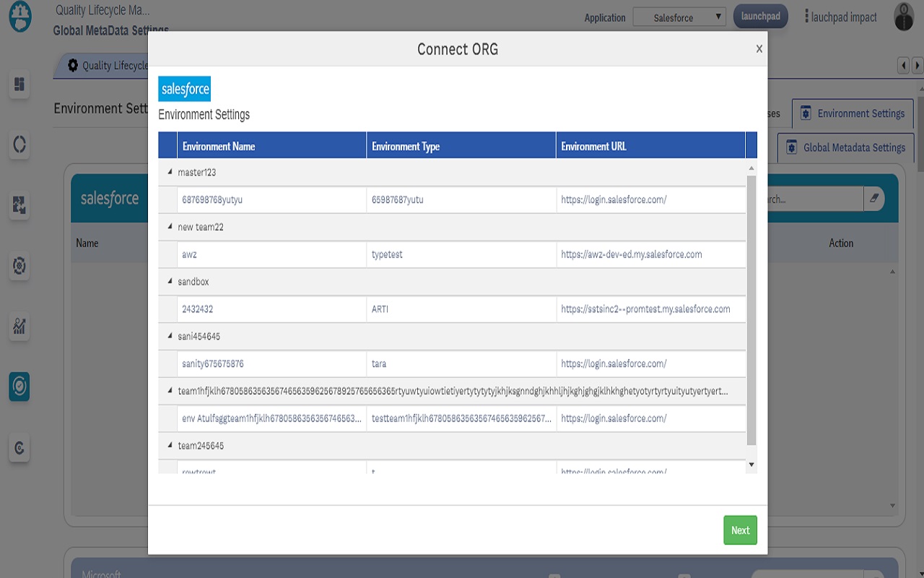
Task: Click login URL in sanity675675876 row
Action: point(651,364)
